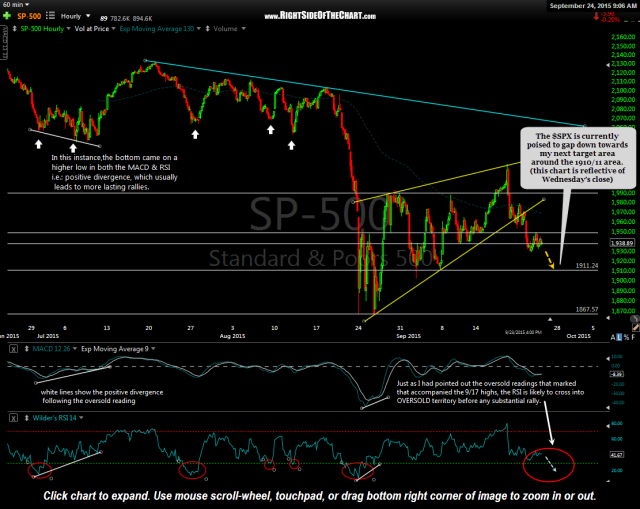Click reorder arrows beside SP-500 Hourly
The image size is (640, 509).
coord(15,29)
